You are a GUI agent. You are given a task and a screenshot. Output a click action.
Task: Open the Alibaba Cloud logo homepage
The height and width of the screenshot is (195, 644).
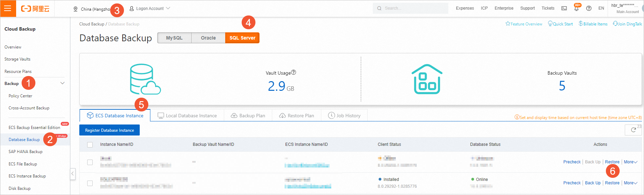coord(35,9)
